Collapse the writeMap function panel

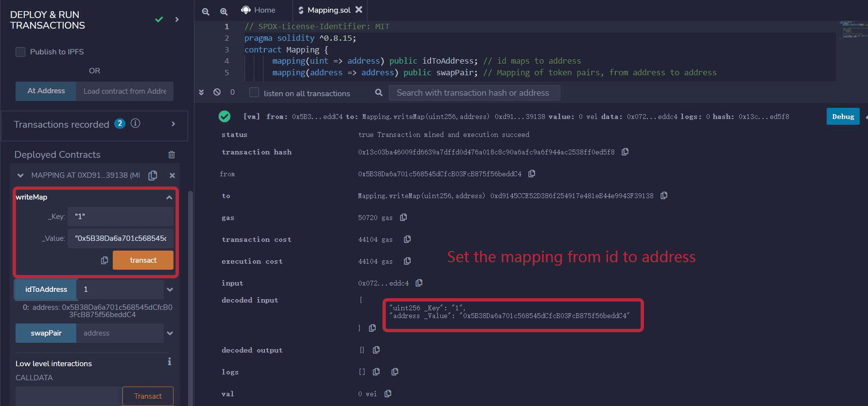click(169, 197)
